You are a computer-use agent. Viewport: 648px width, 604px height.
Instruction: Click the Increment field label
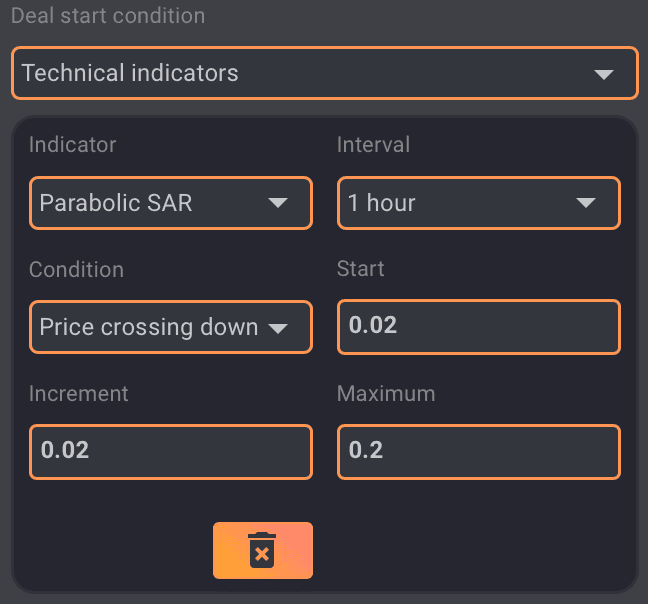[x=79, y=394]
